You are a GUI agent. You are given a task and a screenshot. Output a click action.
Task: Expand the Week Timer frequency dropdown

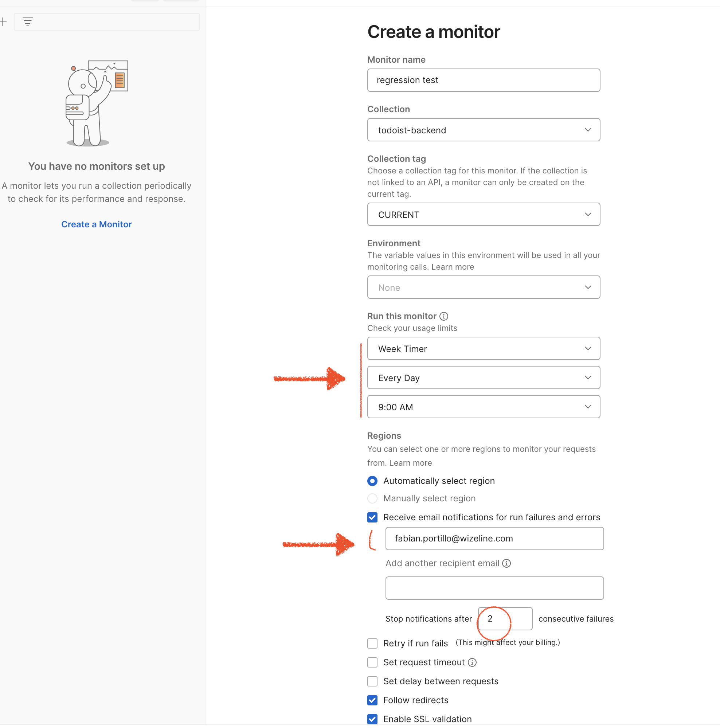pyautogui.click(x=484, y=349)
